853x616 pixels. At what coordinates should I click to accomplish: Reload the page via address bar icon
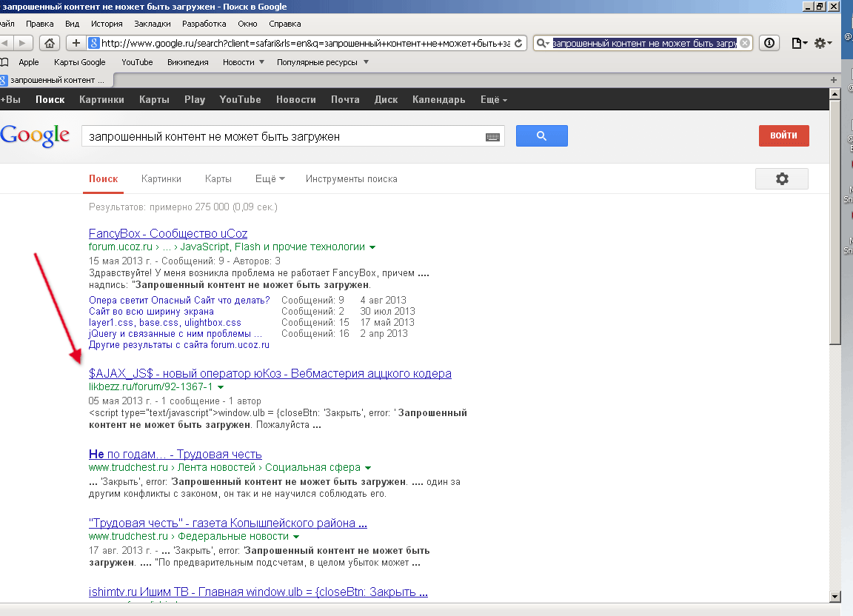point(518,43)
